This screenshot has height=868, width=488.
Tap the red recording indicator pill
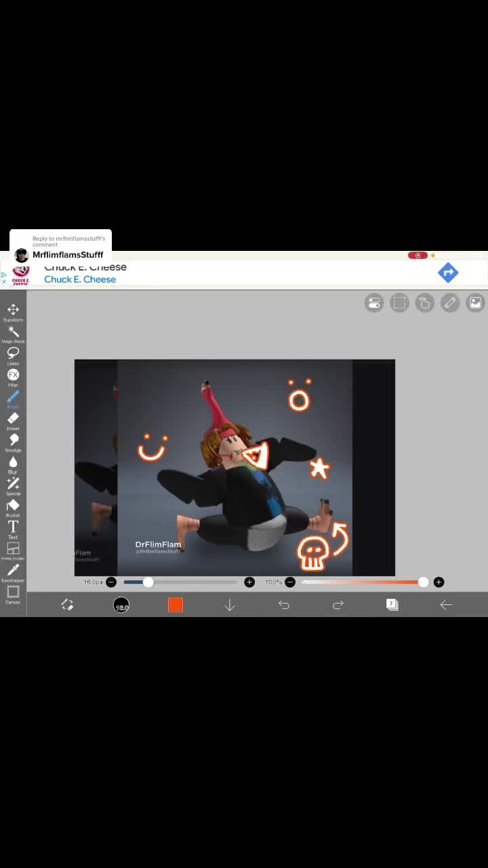pos(418,256)
